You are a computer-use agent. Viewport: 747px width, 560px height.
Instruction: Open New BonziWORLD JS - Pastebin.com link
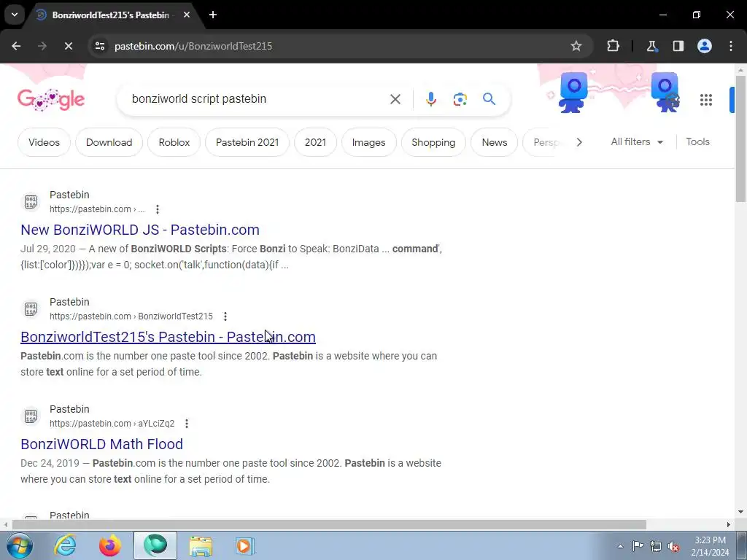point(140,230)
